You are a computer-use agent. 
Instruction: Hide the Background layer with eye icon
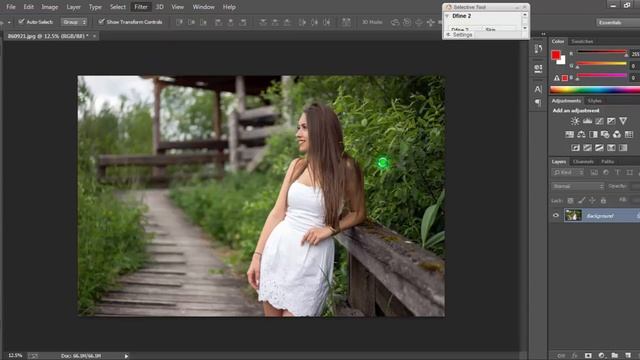coord(556,216)
